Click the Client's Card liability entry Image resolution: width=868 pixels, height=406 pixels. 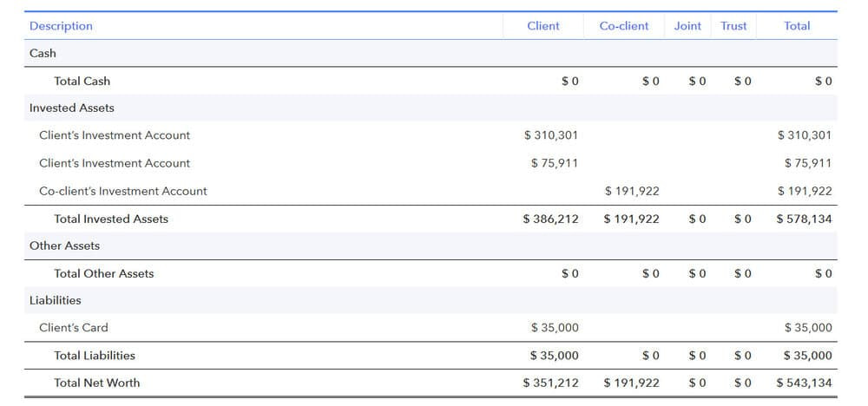point(74,328)
